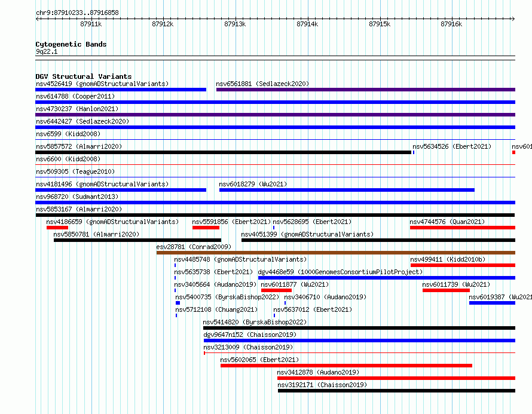Click the red bar of nsv5591856
This screenshot has height=414, width=532.
(206, 228)
